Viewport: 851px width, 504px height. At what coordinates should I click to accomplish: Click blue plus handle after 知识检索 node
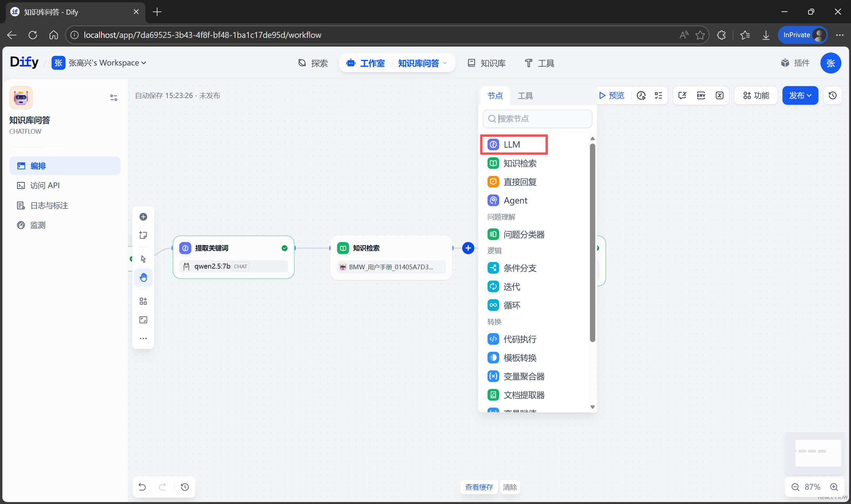click(468, 248)
